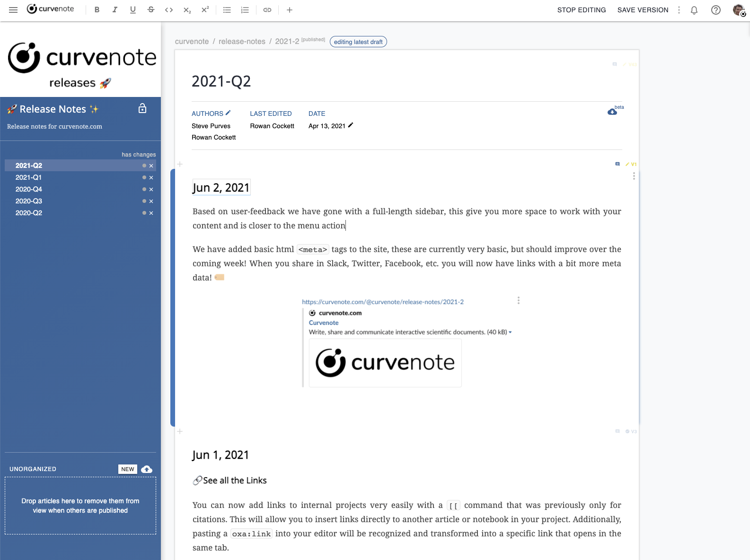Open the help question mark
The image size is (750, 560).
[x=716, y=10]
